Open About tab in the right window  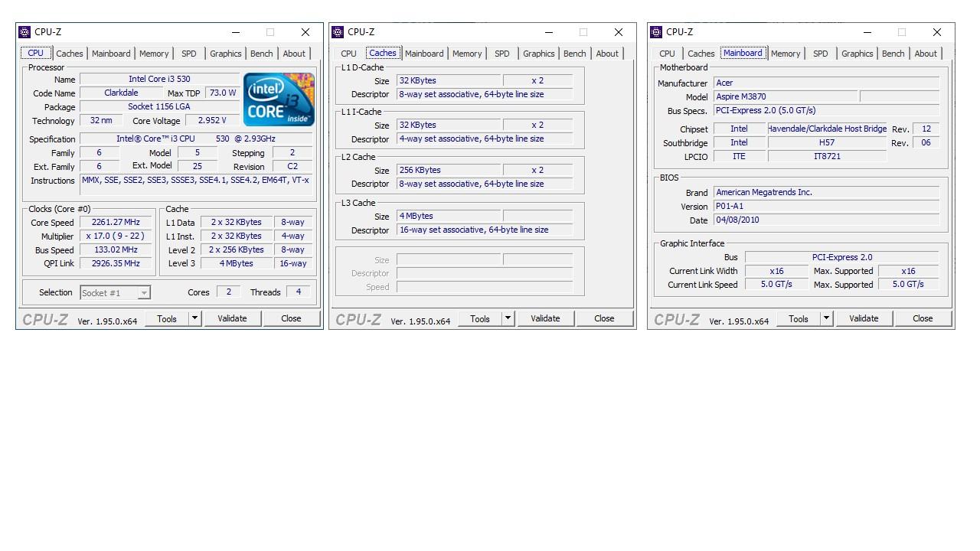click(x=926, y=54)
